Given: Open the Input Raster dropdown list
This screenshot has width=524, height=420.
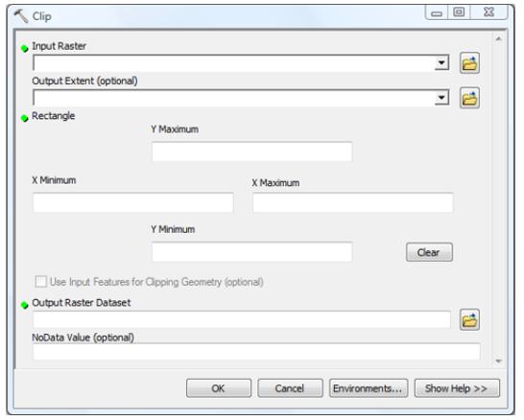Looking at the screenshot, I should [x=441, y=62].
